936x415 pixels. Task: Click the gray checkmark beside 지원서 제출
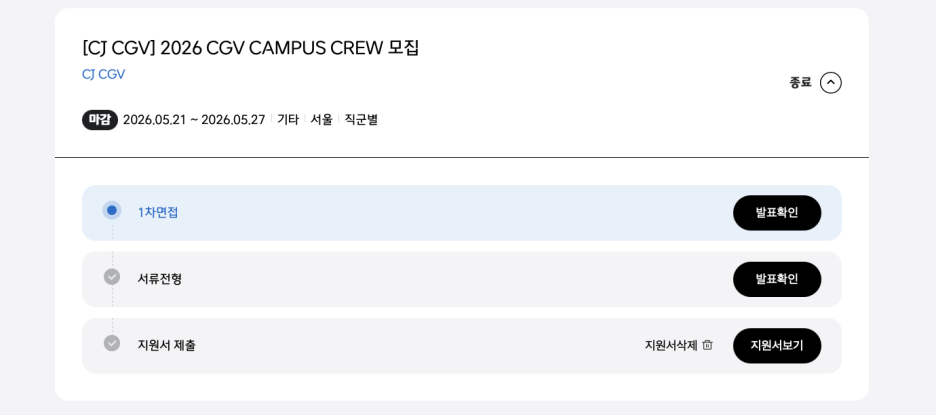112,343
